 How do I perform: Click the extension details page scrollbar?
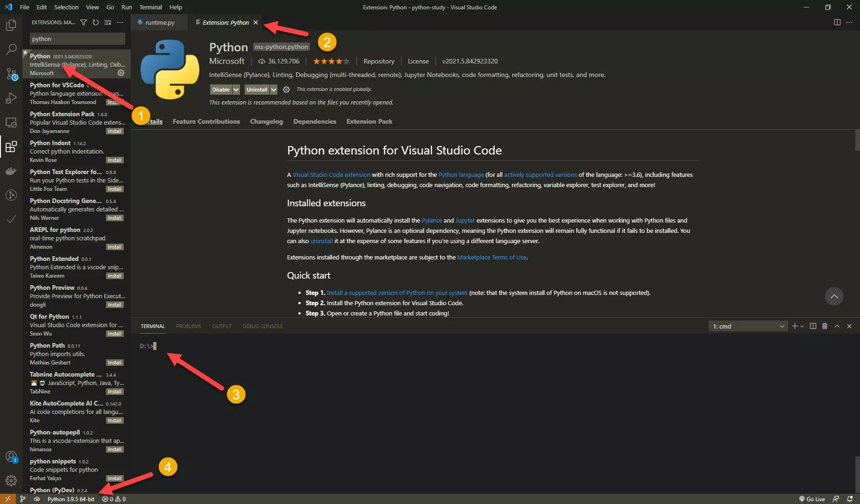857,140
